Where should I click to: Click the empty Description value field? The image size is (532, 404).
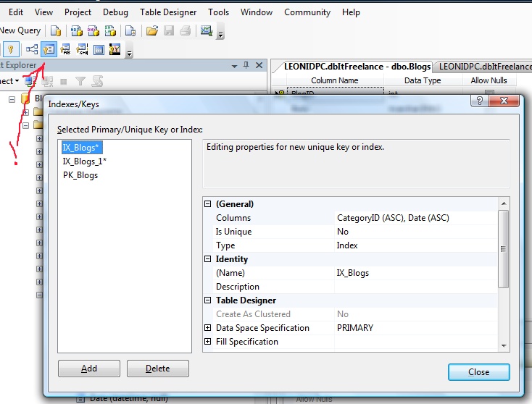416,287
